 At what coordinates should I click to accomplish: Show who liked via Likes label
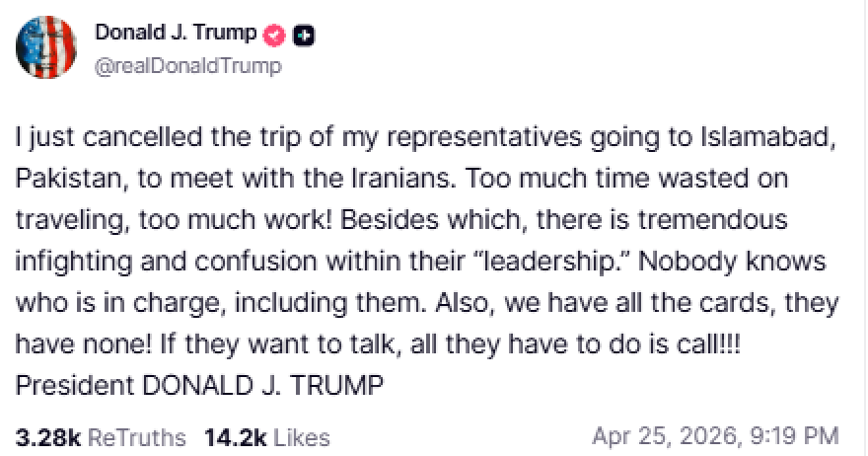coord(300,436)
